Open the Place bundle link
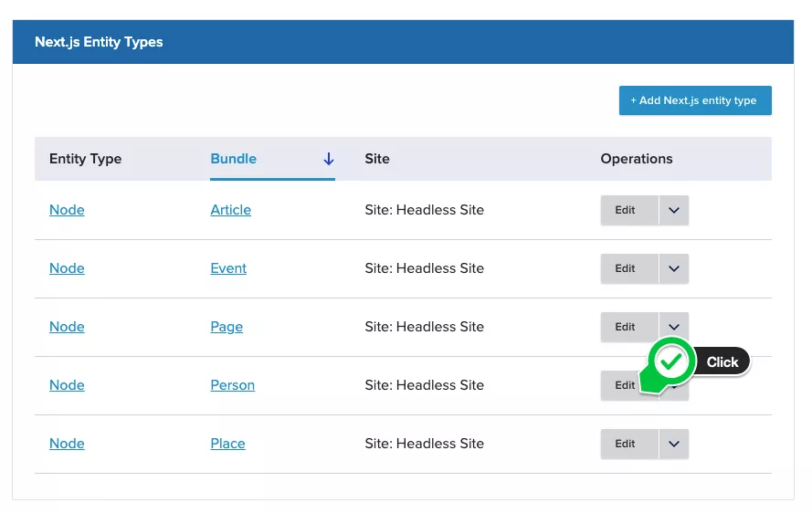Viewport: 812px width, 513px height. tap(227, 444)
